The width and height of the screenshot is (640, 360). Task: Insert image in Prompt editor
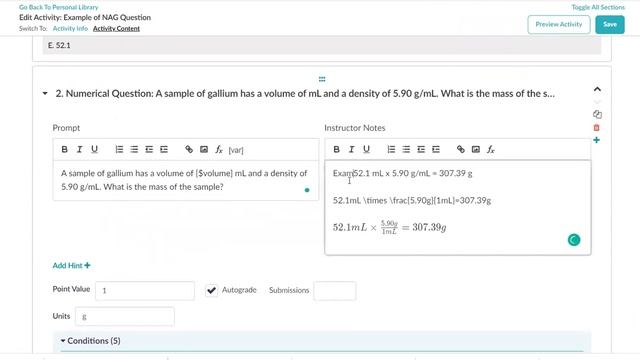coord(204,149)
